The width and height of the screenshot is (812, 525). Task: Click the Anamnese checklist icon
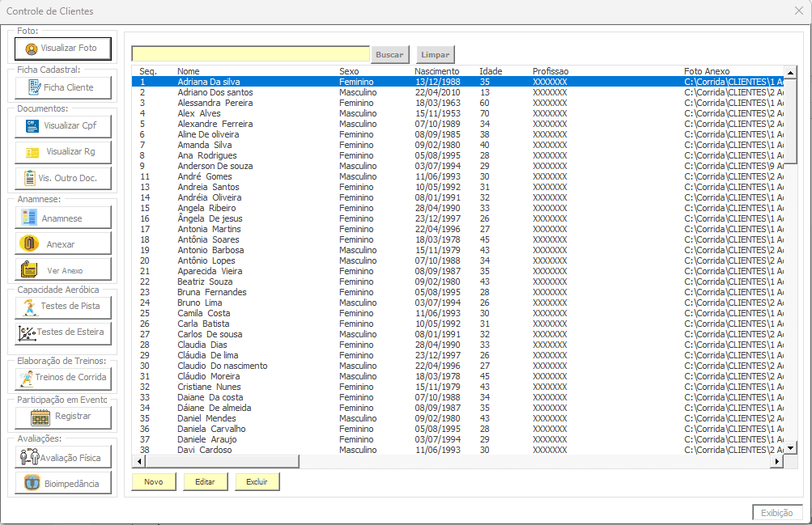[x=29, y=218]
